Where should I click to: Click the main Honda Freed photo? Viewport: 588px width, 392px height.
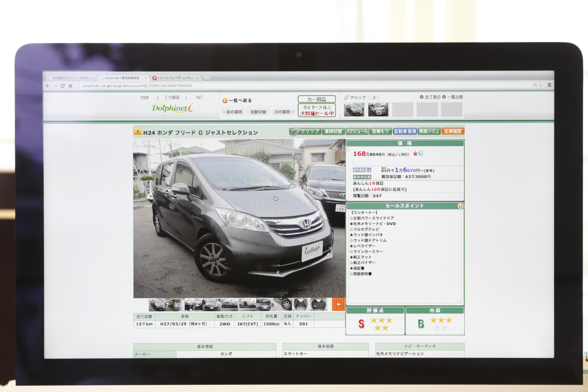tap(239, 218)
